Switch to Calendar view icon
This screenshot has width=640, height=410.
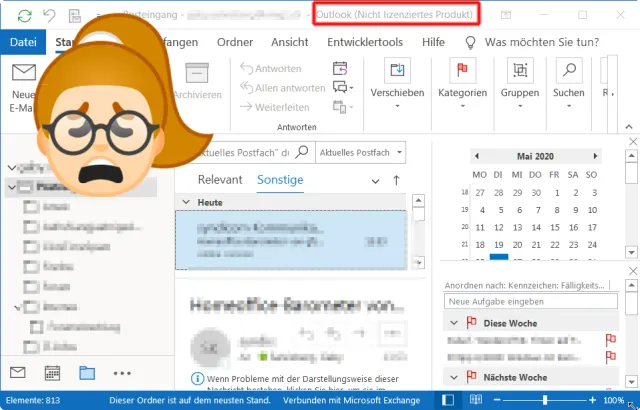53,373
